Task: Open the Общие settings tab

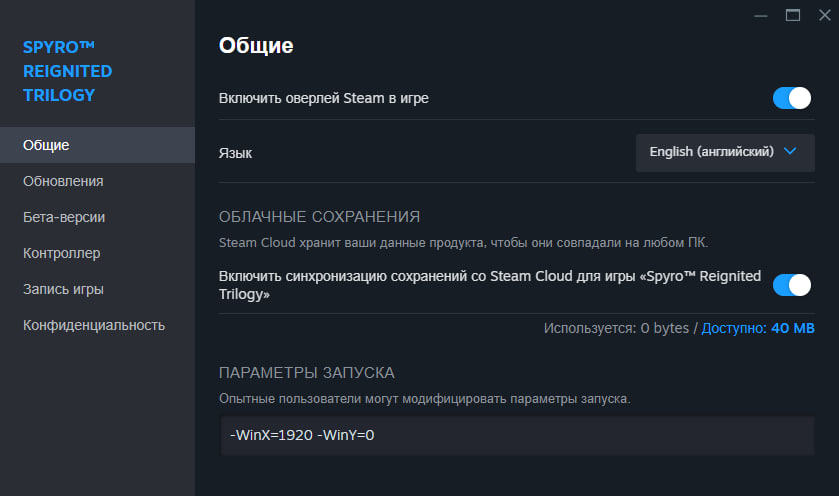Action: [97, 145]
